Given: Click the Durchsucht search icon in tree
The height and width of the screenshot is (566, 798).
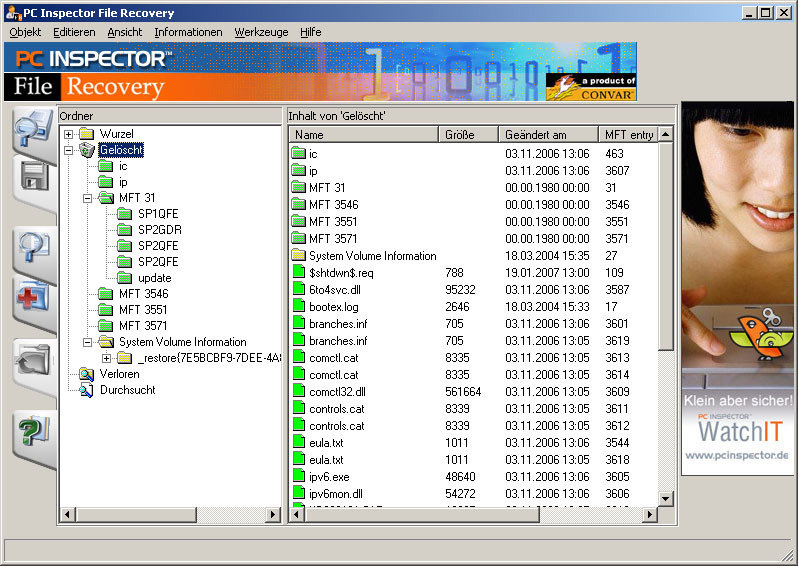Looking at the screenshot, I should pos(87,390).
